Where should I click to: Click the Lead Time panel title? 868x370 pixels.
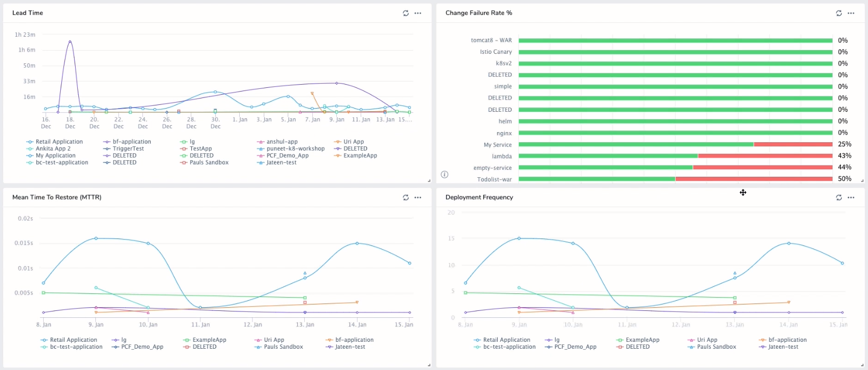[x=28, y=13]
